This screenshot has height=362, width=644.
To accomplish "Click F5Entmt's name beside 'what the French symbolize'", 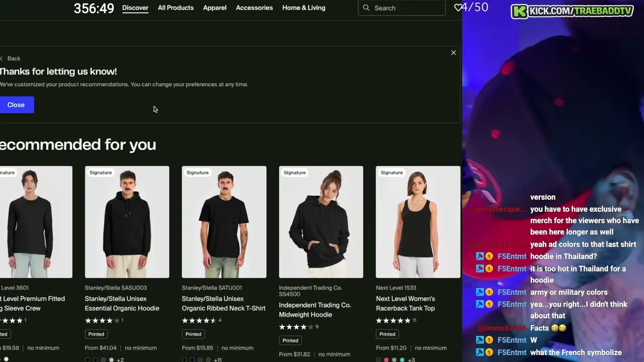I will click(512, 352).
